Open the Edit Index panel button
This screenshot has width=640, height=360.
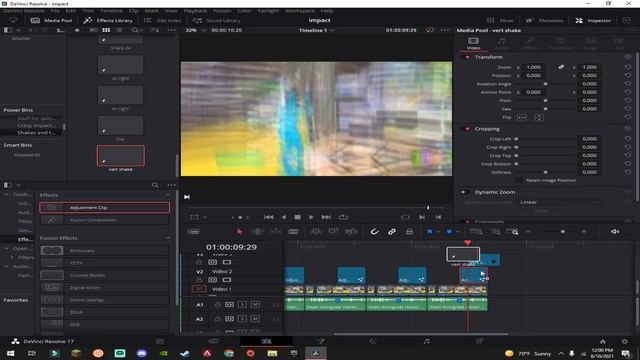click(162, 20)
